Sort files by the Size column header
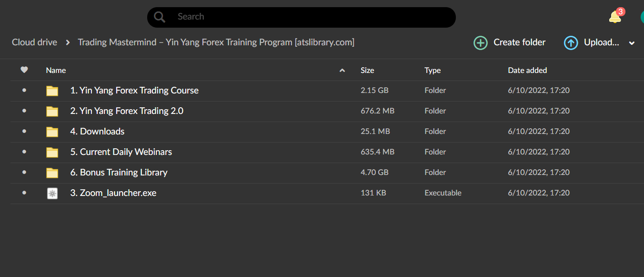The height and width of the screenshot is (277, 644). 367,70
